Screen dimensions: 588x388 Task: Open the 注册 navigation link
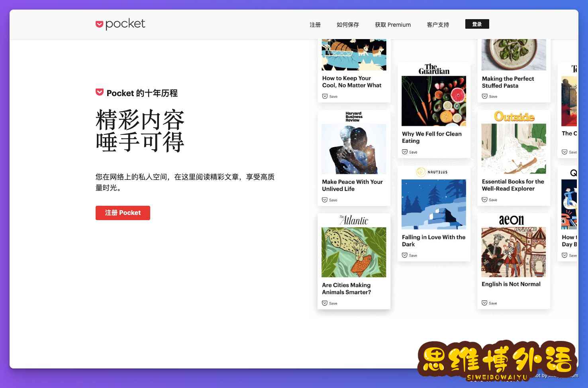click(315, 25)
